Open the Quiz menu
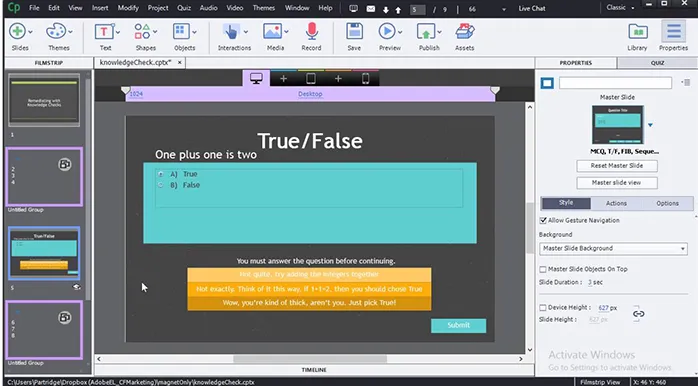Screen dimensions: 698x386 click(x=184, y=8)
